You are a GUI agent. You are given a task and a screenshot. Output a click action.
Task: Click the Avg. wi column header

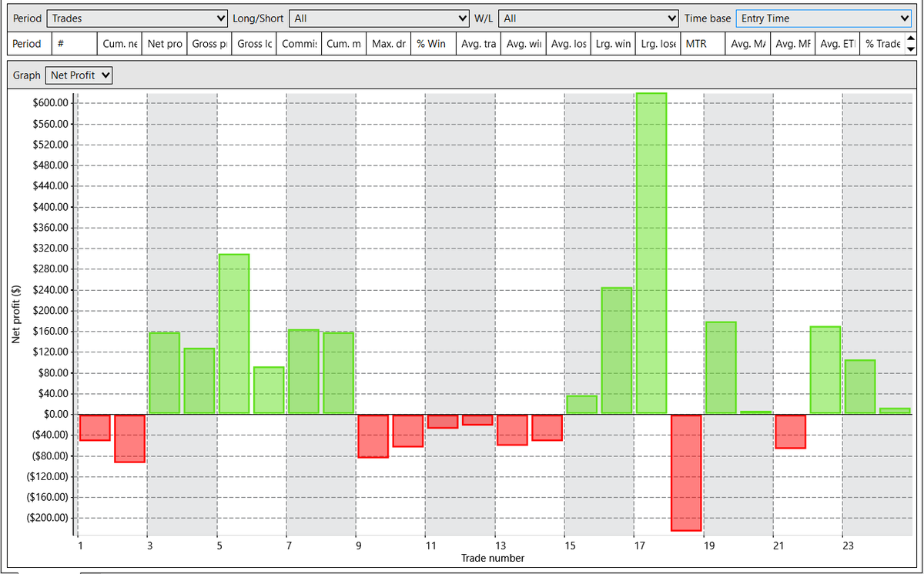[523, 44]
